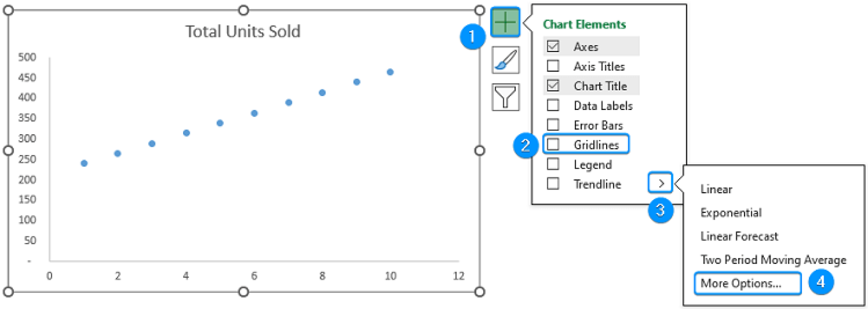This screenshot has width=868, height=309.
Task: Open the Chart Styles paintbrush icon
Action: 506,61
